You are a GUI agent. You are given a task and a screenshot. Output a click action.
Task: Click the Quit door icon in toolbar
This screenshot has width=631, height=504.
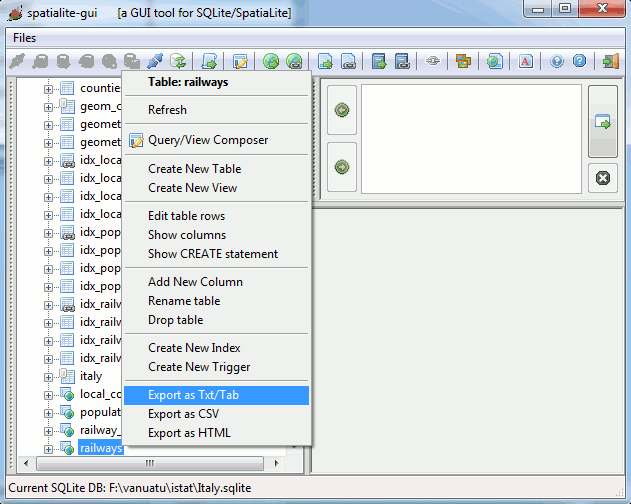pyautogui.click(x=610, y=61)
